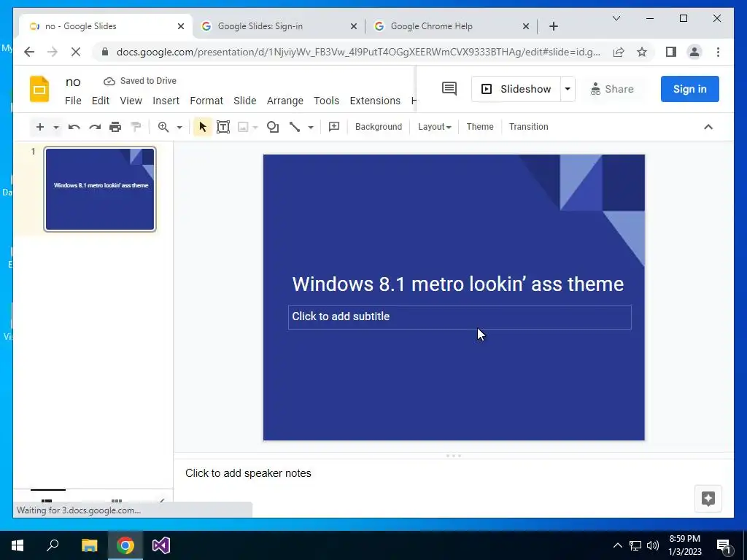This screenshot has width=747, height=560.
Task: Open a new Chrome tab
Action: click(x=553, y=26)
